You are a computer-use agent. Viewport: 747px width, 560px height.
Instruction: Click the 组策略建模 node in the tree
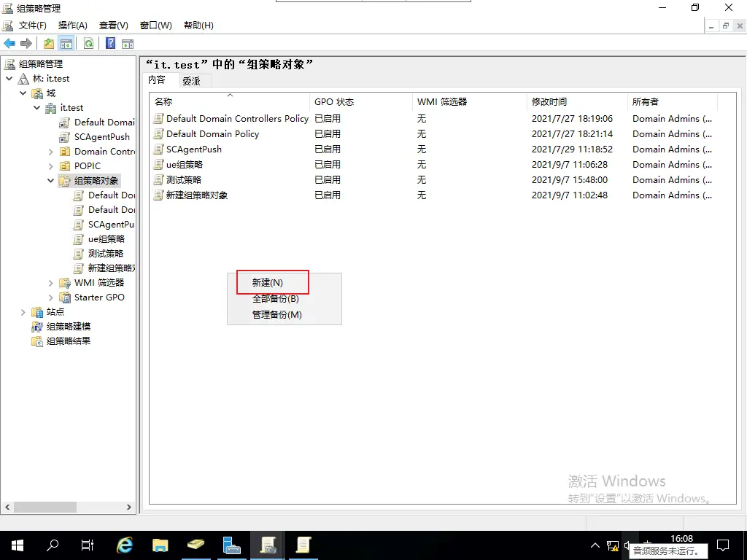(68, 326)
